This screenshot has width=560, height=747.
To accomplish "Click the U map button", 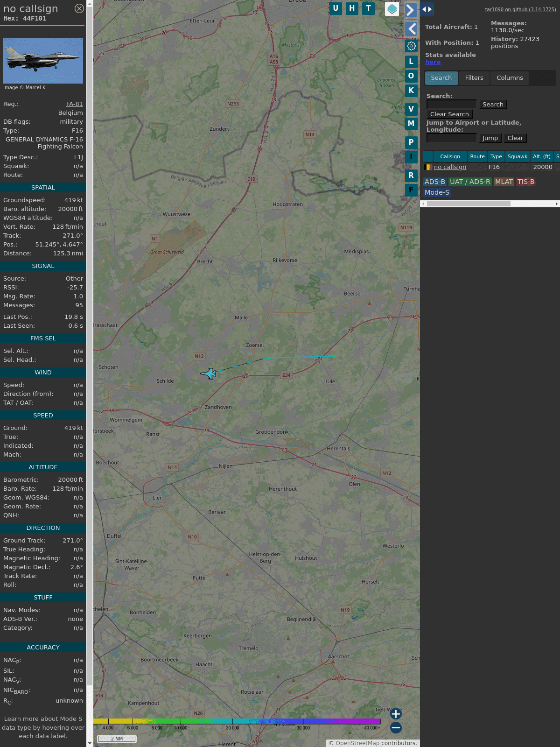I will pyautogui.click(x=336, y=8).
